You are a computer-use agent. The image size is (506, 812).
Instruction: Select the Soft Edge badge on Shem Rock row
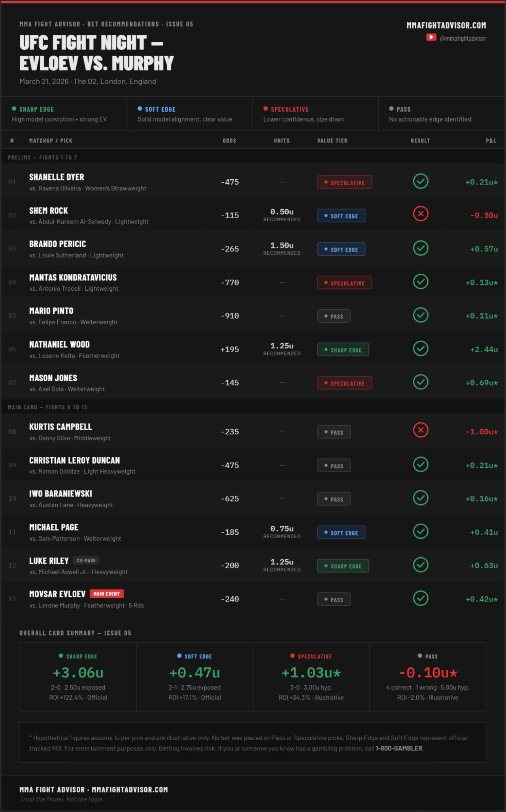tap(341, 216)
